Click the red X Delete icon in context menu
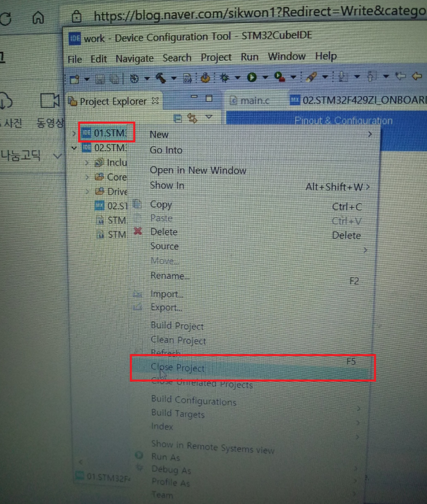The image size is (427, 504). [x=138, y=231]
